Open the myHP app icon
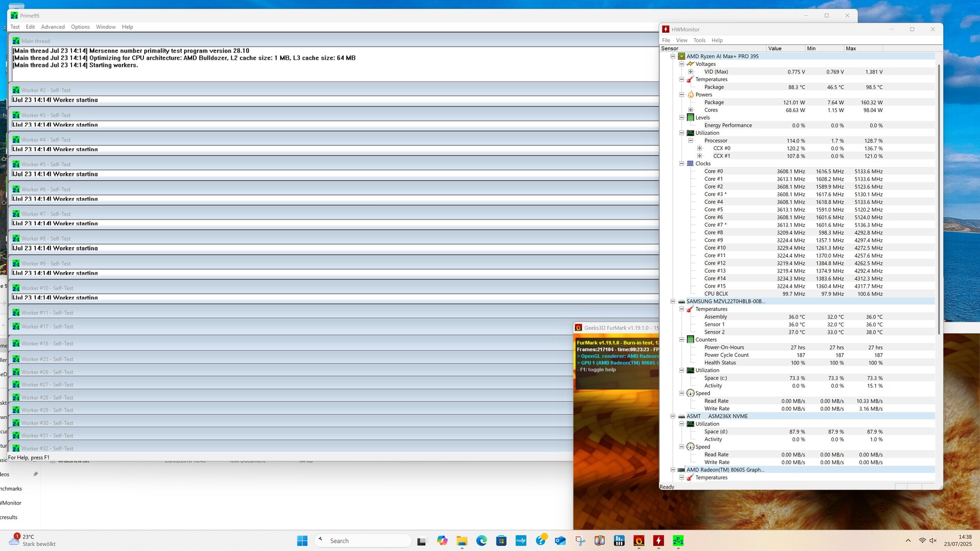This screenshot has width=980, height=551. click(x=521, y=541)
